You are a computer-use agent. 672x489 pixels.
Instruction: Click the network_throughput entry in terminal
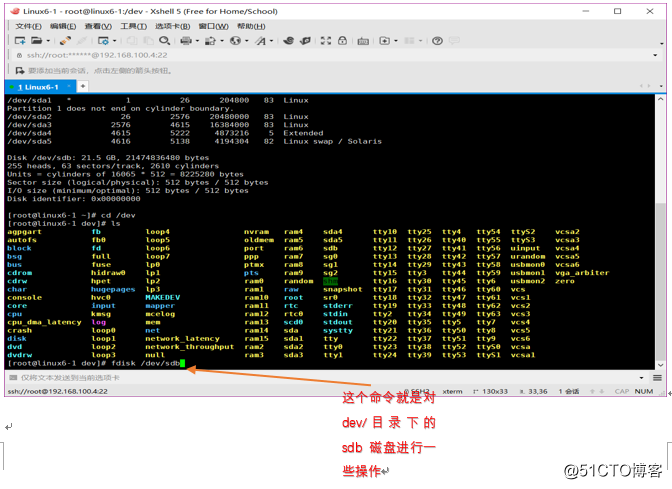click(189, 347)
